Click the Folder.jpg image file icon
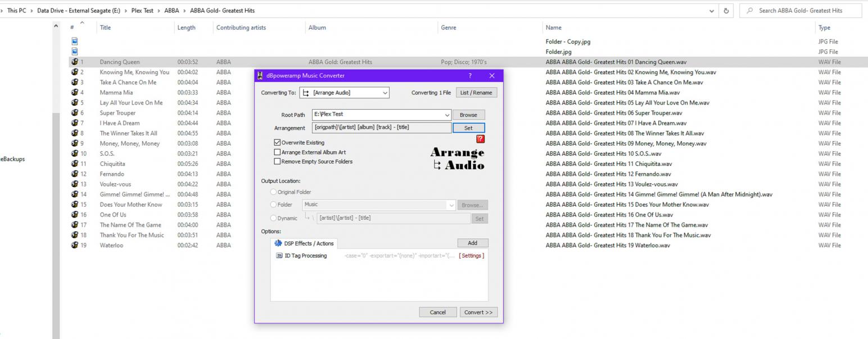The height and width of the screenshot is (339, 868). click(74, 52)
